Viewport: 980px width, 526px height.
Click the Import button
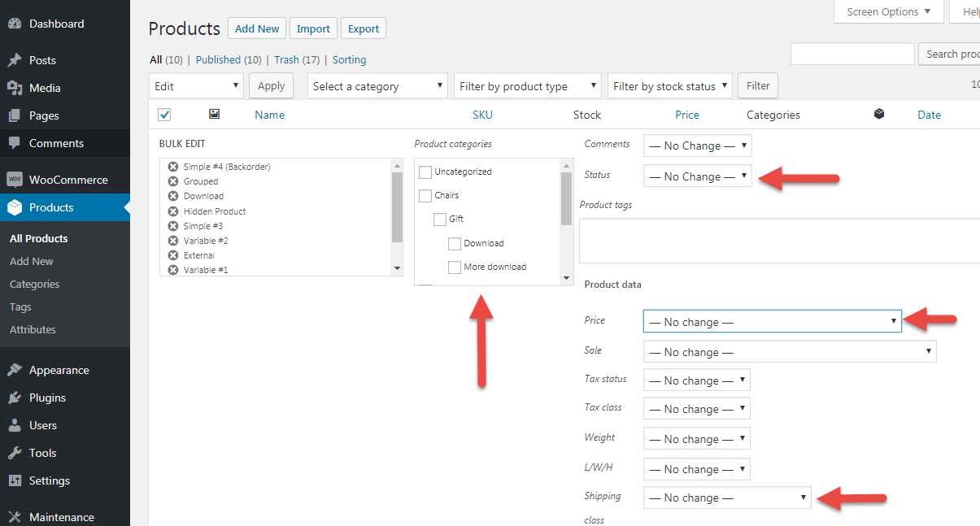(x=313, y=28)
